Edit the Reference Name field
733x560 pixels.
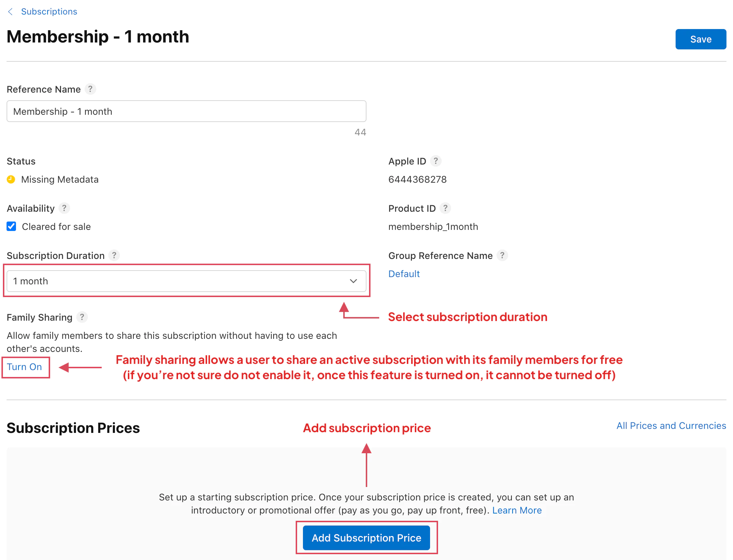(186, 111)
